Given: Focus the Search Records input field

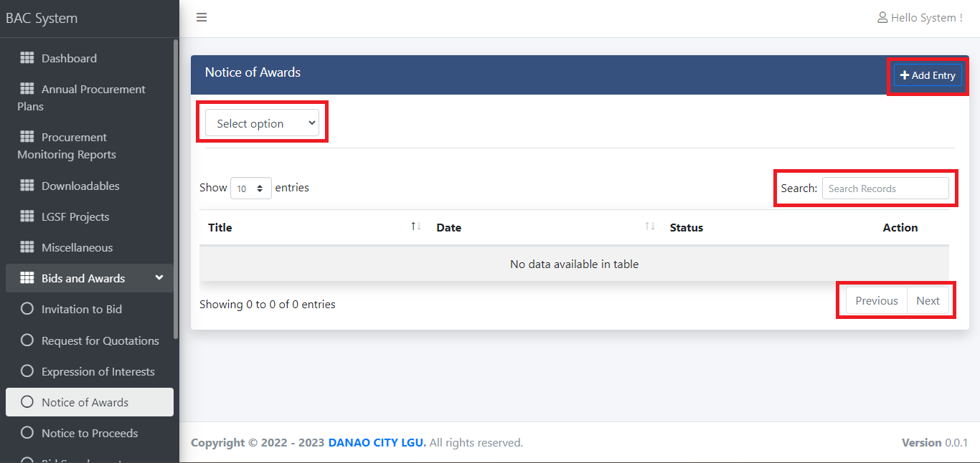Looking at the screenshot, I should 885,188.
